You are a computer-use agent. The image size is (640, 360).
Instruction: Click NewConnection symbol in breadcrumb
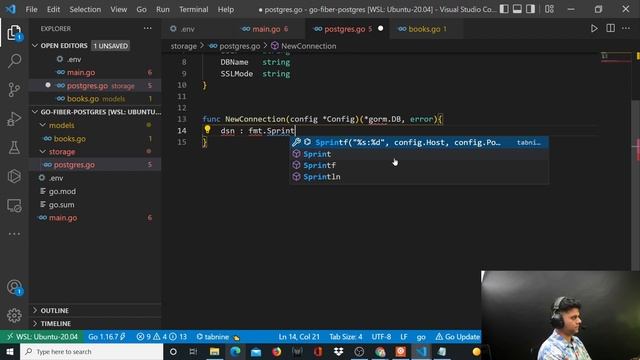click(309, 46)
